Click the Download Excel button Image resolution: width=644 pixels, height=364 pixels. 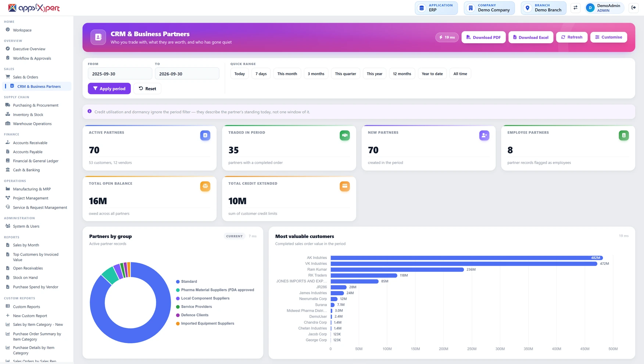tap(531, 37)
